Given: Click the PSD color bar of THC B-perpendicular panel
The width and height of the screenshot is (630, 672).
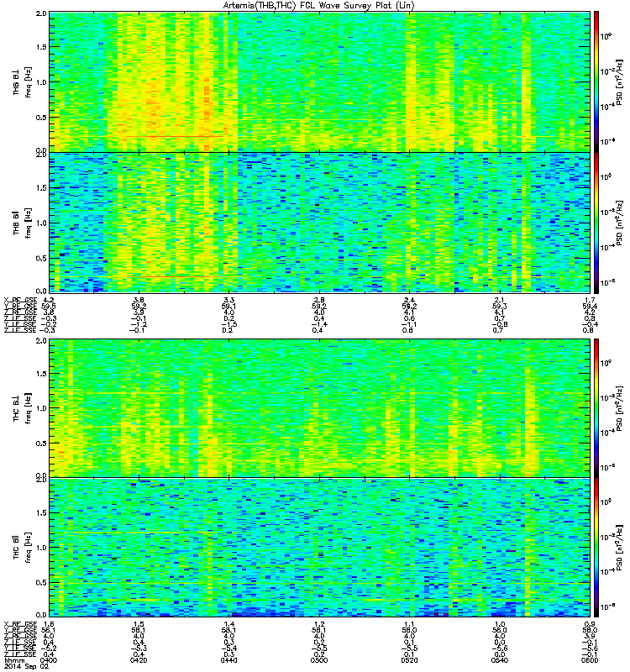Looking at the screenshot, I should [596, 408].
